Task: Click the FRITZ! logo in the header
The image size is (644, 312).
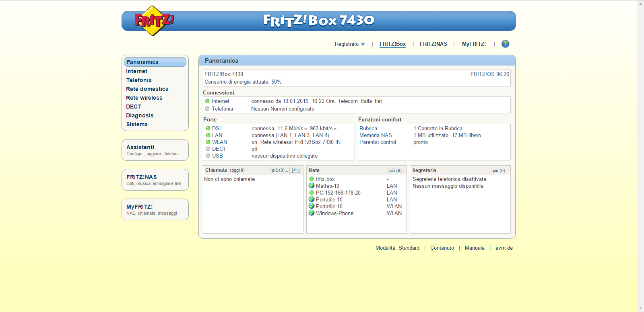Action: tap(153, 21)
